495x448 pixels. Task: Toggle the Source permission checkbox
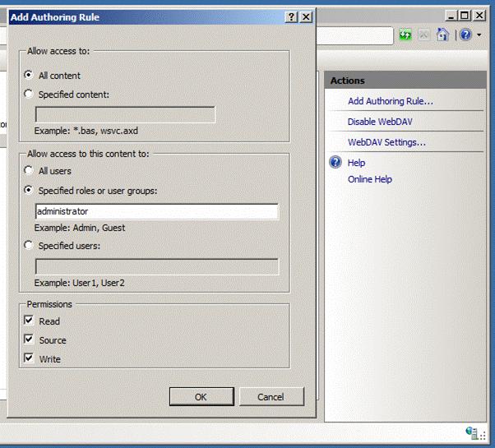pos(29,339)
